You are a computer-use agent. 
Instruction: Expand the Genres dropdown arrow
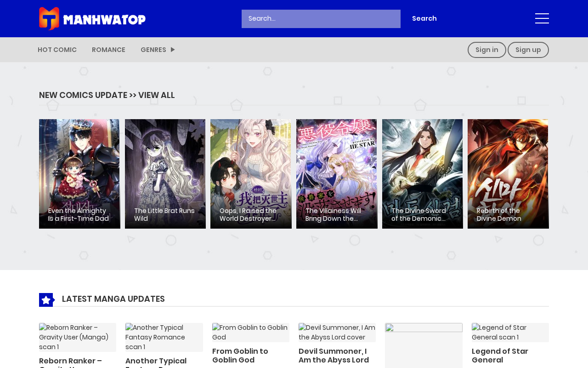173,50
